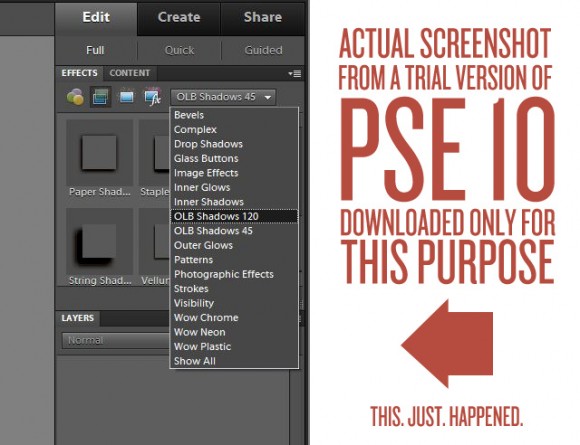580x445 pixels.
Task: Choose Strokes from the list
Action: click(234, 289)
